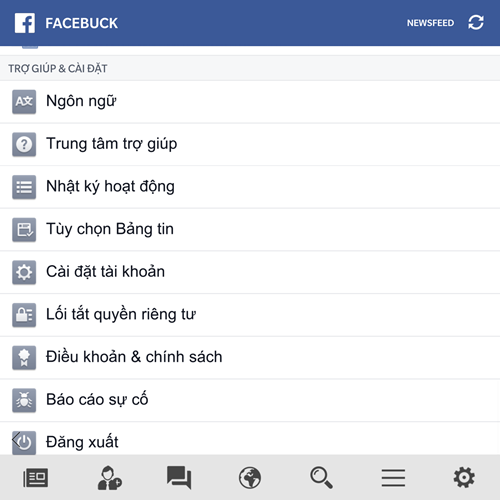The width and height of the screenshot is (500, 500).
Task: Click the bug icon beside Báo cáo sự cố
Action: click(x=24, y=400)
